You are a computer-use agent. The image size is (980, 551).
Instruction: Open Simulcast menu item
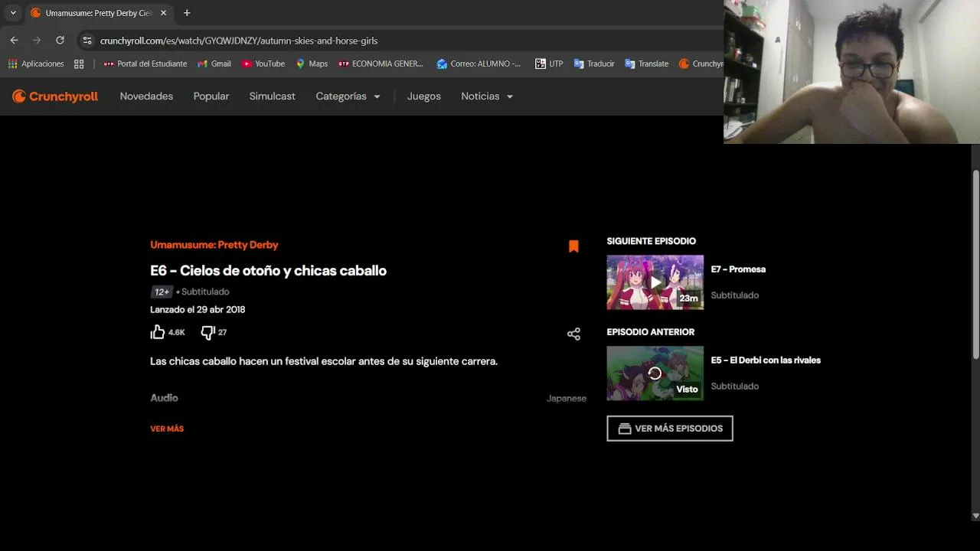coord(272,96)
